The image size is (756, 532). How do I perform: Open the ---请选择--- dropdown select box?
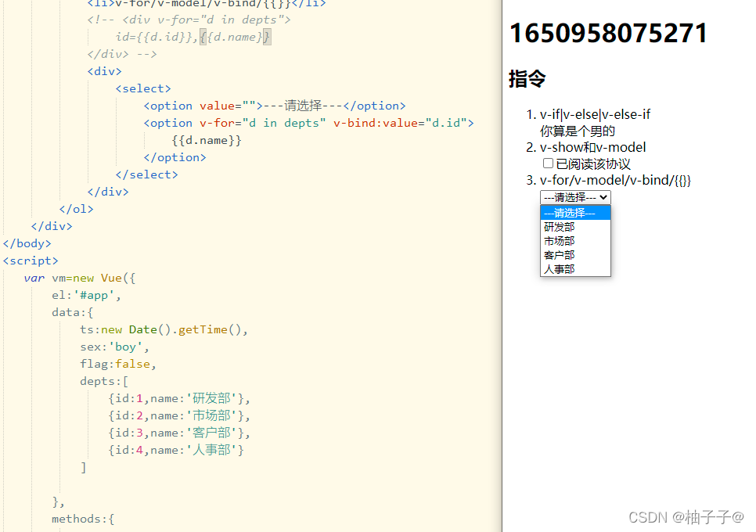tap(575, 197)
